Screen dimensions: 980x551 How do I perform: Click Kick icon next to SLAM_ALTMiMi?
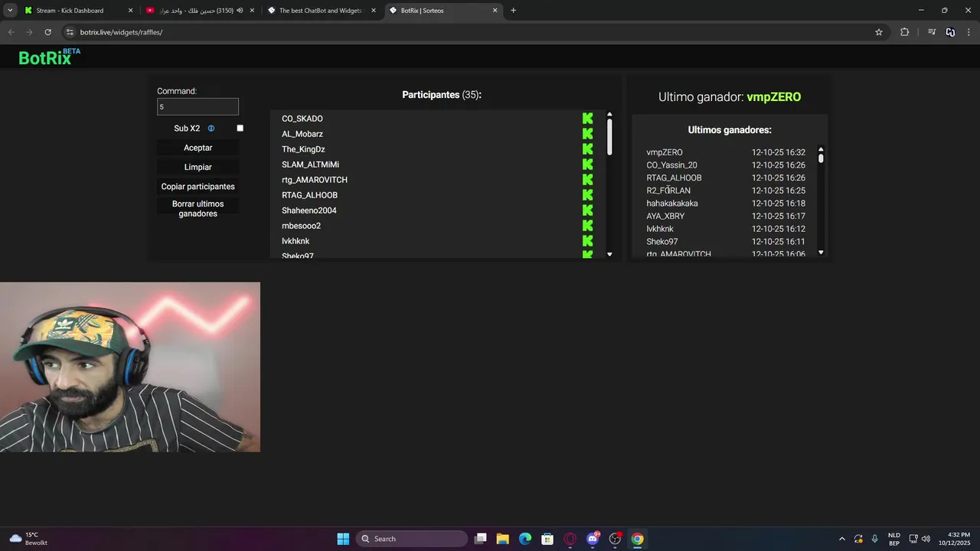[587, 165]
